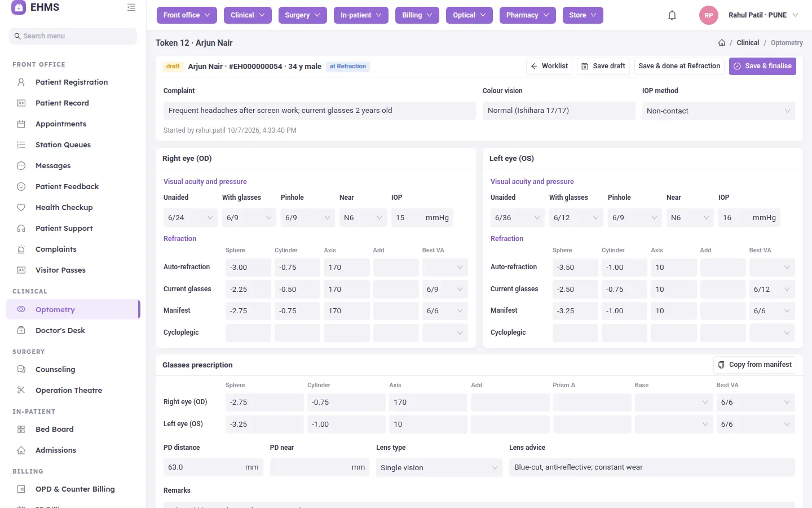Open the Pharmacy menu
Screen dimensions: 812x508
pyautogui.click(x=528, y=15)
